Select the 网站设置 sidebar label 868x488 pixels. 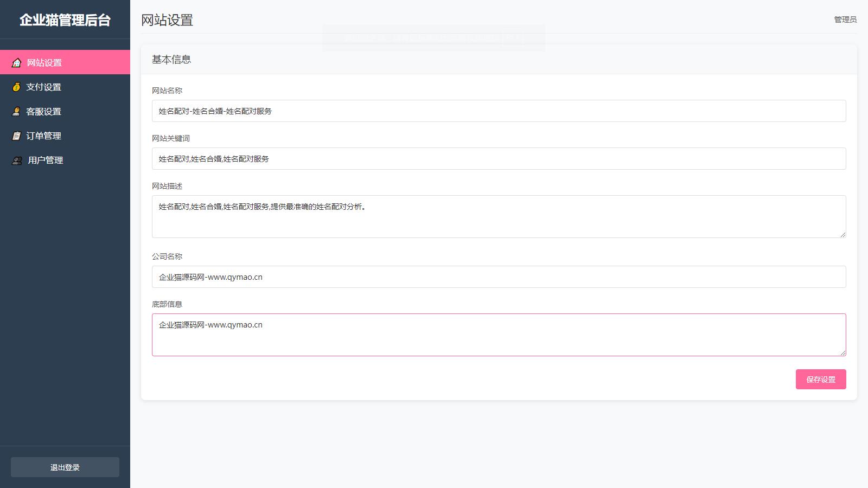click(x=44, y=63)
